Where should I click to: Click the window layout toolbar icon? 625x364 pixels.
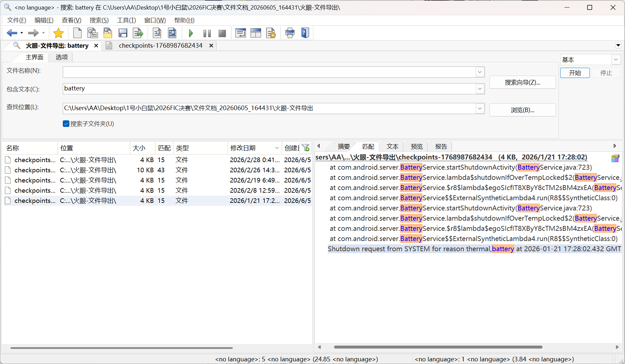click(256, 33)
